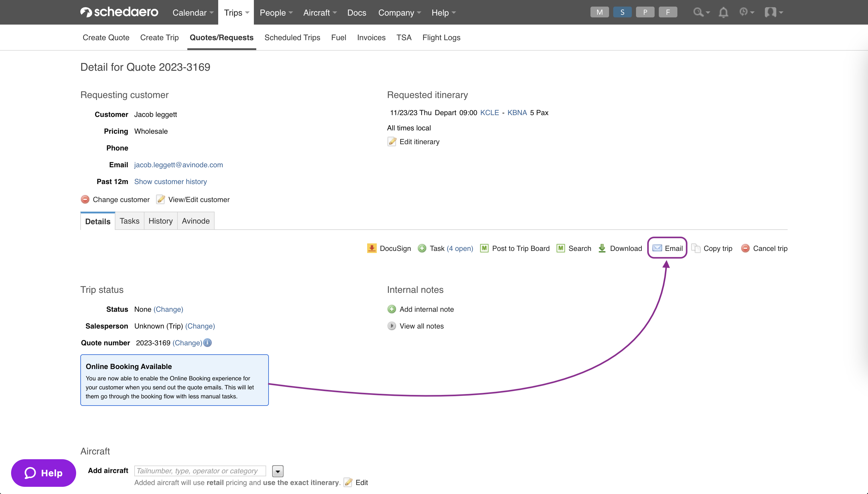Click the purple Help chat button
The image size is (868, 494).
[43, 473]
